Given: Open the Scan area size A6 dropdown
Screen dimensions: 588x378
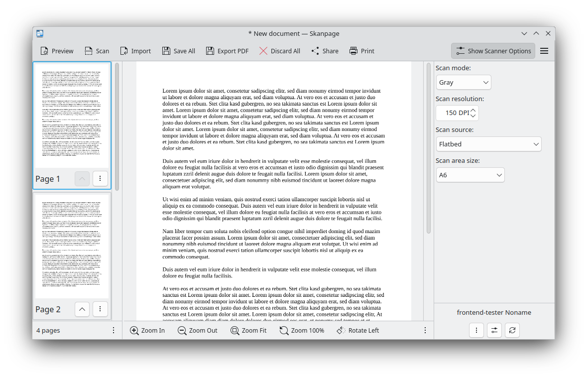Looking at the screenshot, I should coord(470,175).
